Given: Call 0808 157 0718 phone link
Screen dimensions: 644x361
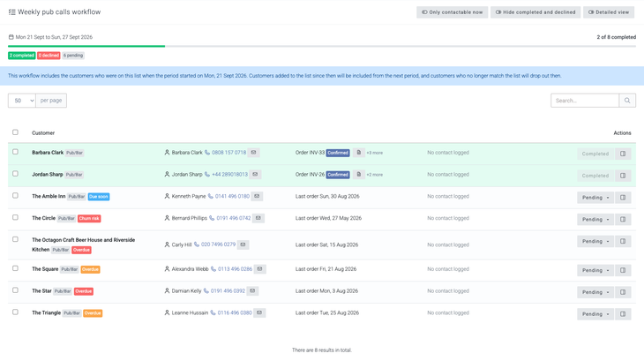Looking at the screenshot, I should 228,153.
